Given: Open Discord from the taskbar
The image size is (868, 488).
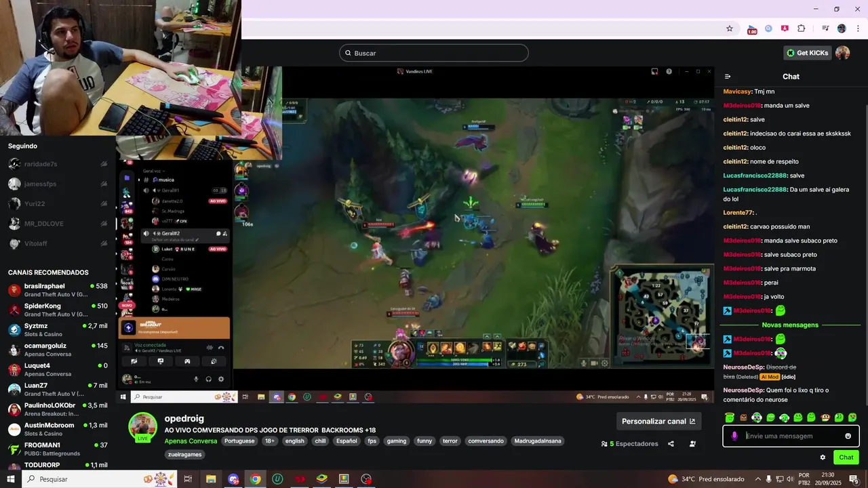Looking at the screenshot, I should point(233,479).
